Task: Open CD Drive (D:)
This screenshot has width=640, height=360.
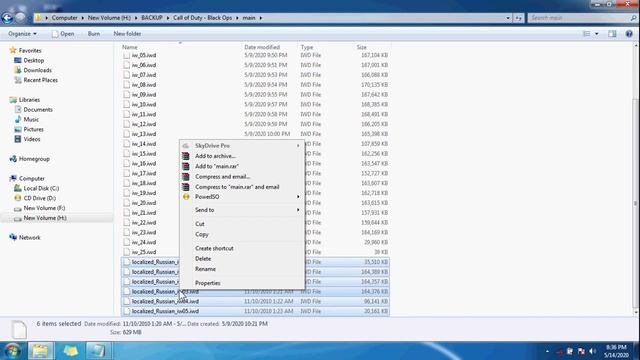Action: click(x=39, y=198)
